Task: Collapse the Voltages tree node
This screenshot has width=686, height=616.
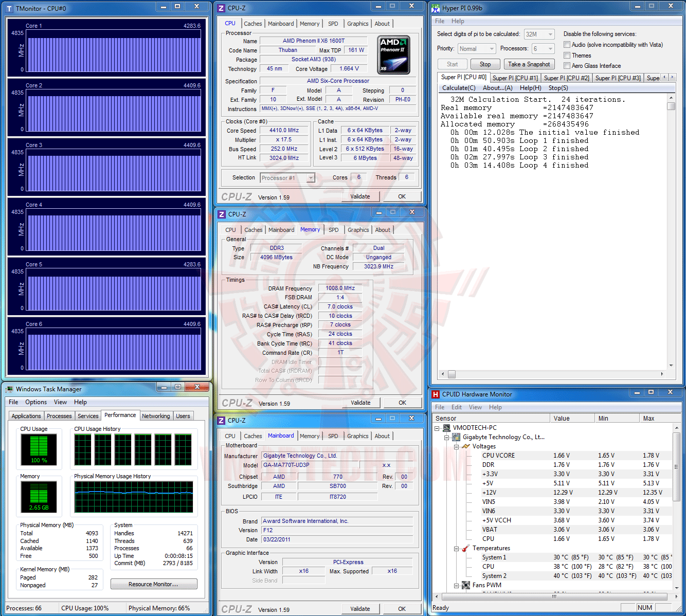Action: [x=456, y=447]
